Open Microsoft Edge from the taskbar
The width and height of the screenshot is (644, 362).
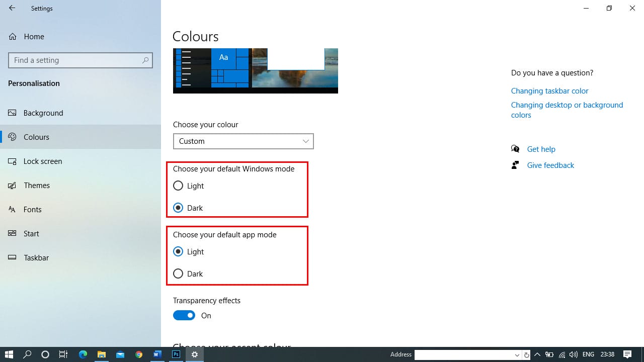click(x=83, y=354)
